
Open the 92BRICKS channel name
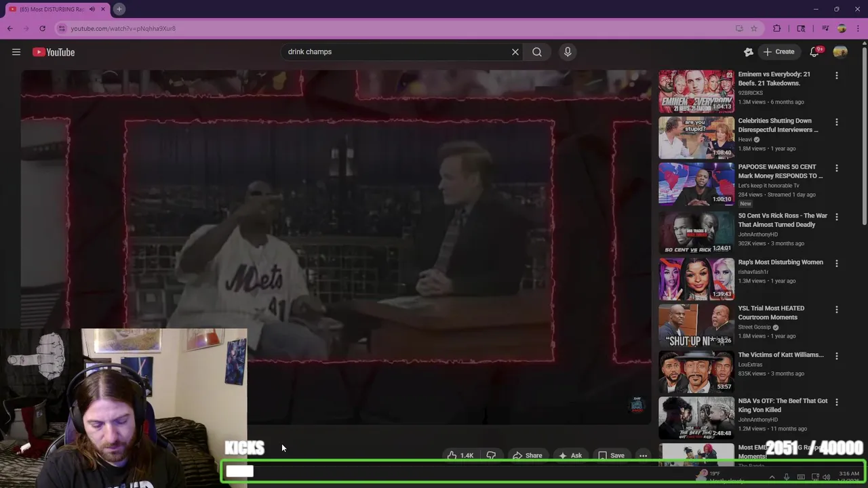(x=751, y=93)
